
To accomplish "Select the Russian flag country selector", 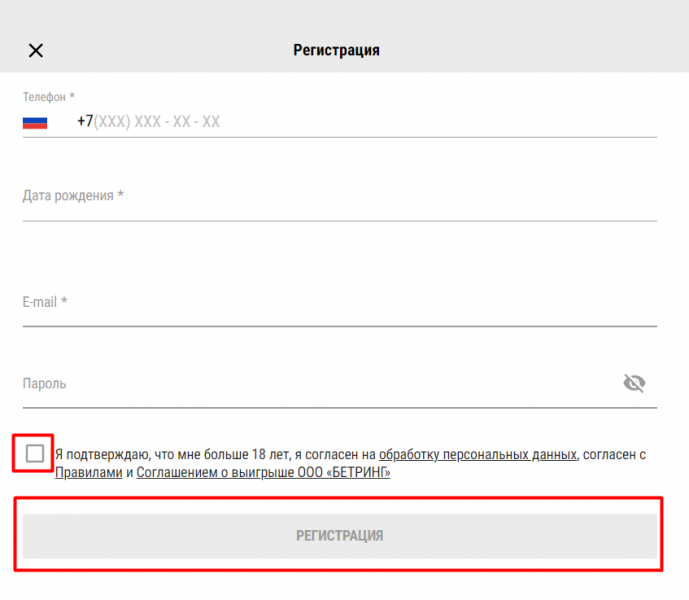I will point(35,123).
